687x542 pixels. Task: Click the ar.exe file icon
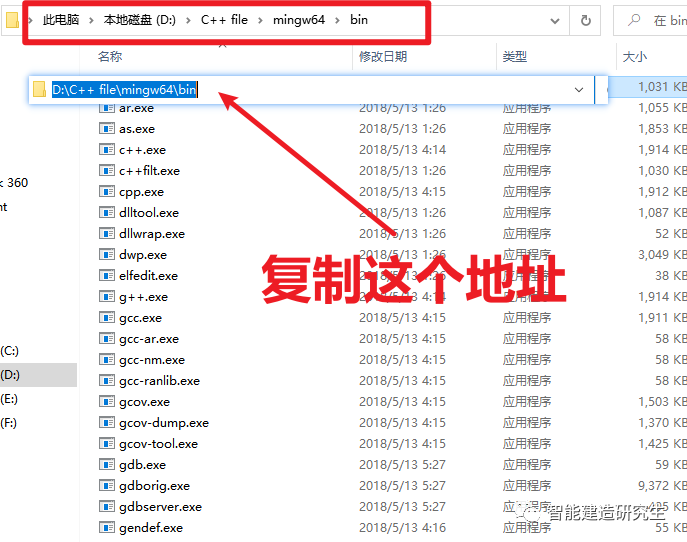pyautogui.click(x=106, y=108)
